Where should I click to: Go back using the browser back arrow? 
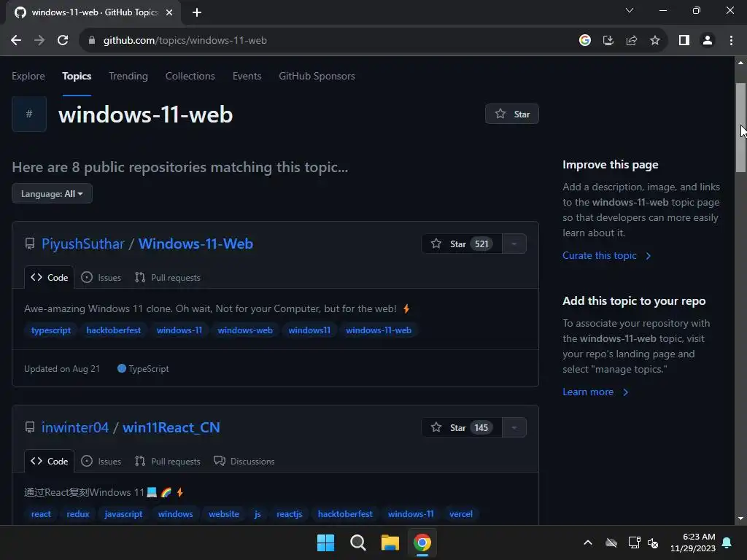[x=16, y=41]
